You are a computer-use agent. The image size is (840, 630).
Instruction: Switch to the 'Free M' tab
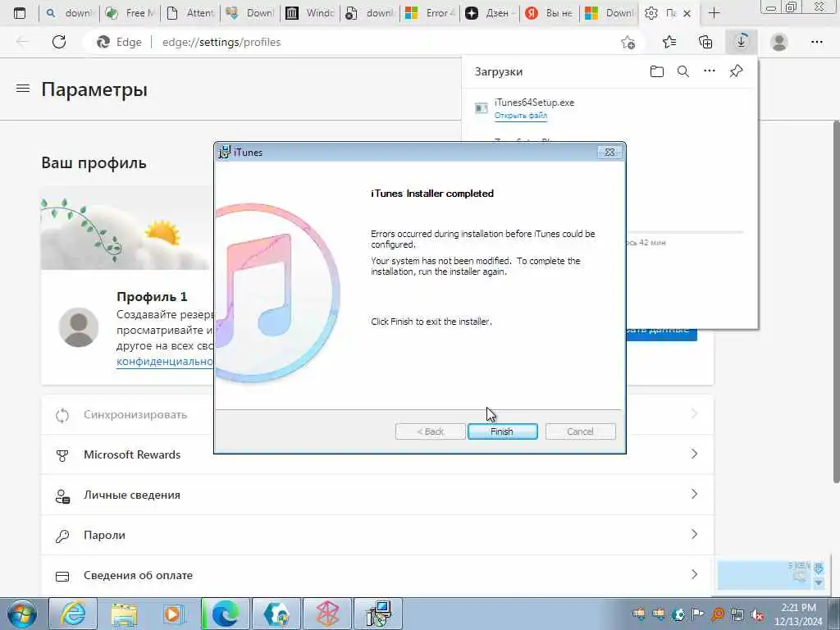(130, 13)
